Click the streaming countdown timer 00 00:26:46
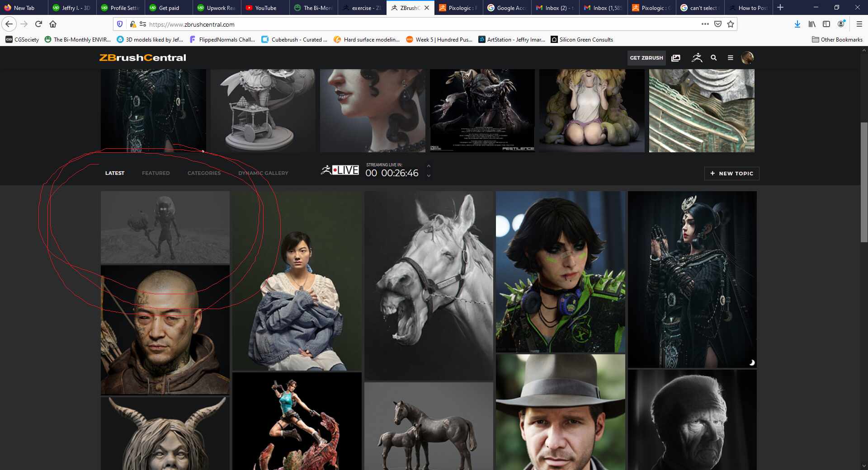Image resolution: width=868 pixels, height=470 pixels. click(392, 173)
